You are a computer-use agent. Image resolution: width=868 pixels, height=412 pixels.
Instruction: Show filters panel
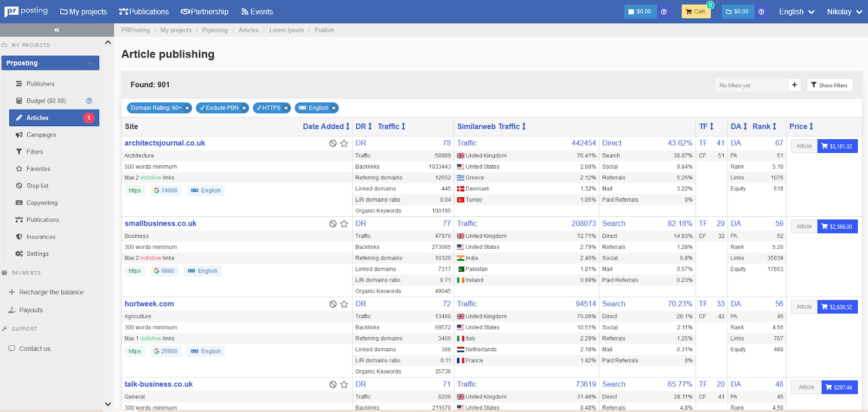click(x=829, y=85)
